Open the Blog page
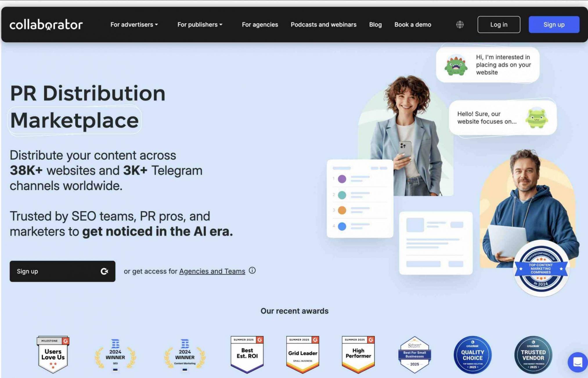Screen dimensions: 588x378 click(x=375, y=24)
